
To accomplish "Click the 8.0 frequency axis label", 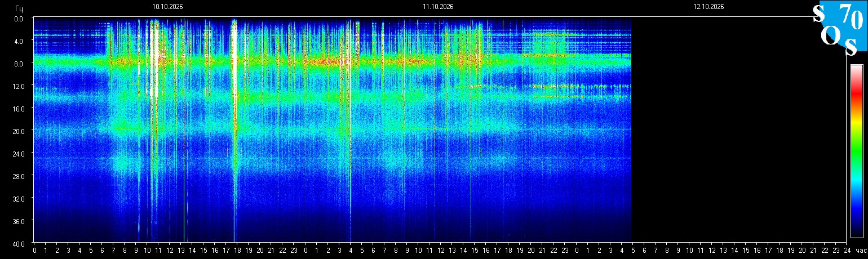I will tap(18, 64).
